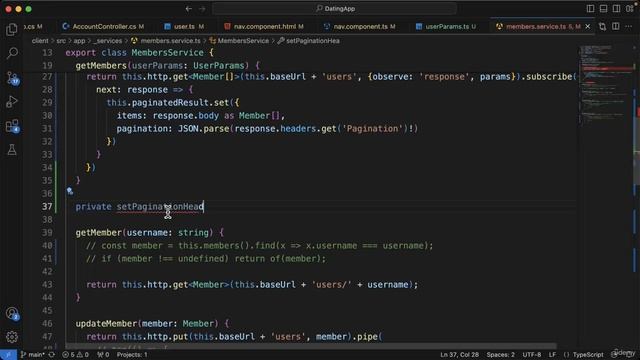Viewport: 640px width, 360px height.
Task: Toggle the secondary side bar layout icon
Action: [616, 9]
